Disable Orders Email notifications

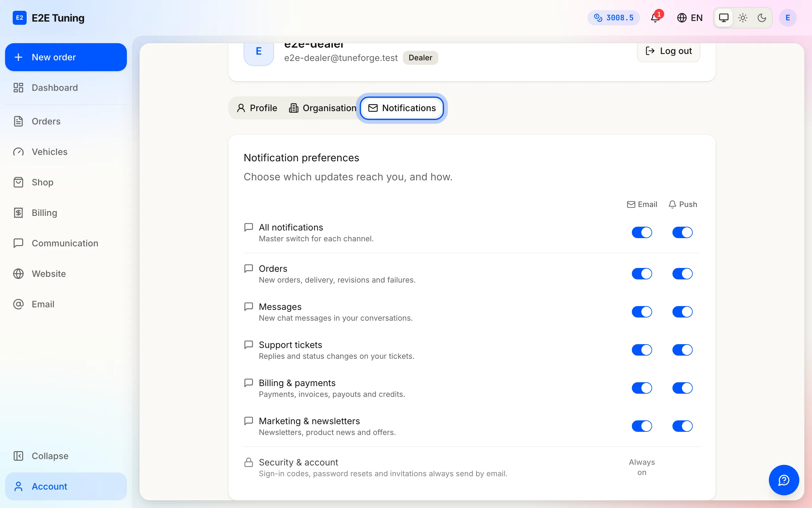click(x=642, y=273)
